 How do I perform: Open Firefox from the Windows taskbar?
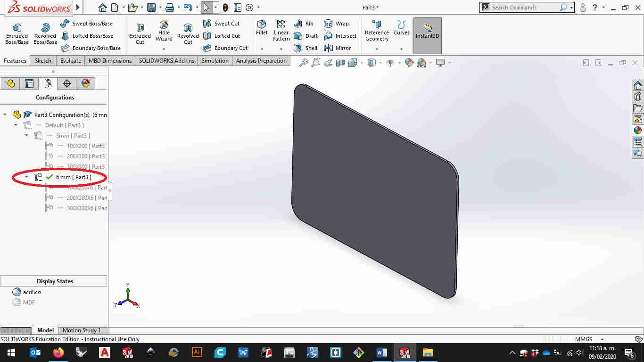pos(58,353)
